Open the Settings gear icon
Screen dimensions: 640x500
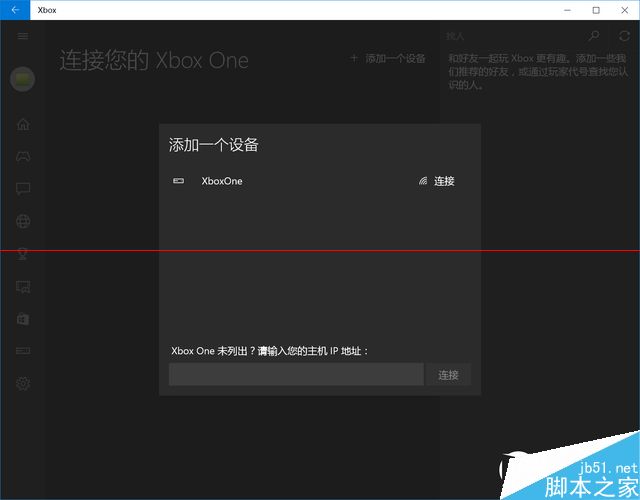23,383
